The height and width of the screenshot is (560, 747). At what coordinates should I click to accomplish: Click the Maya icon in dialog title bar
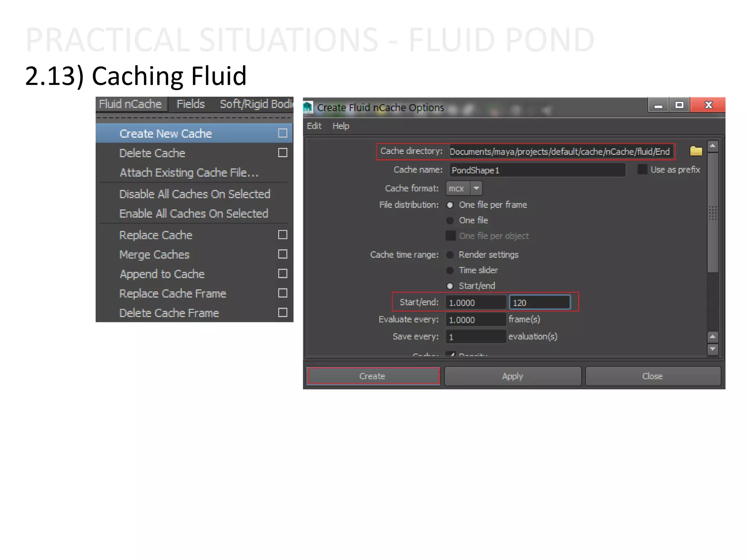(x=308, y=108)
